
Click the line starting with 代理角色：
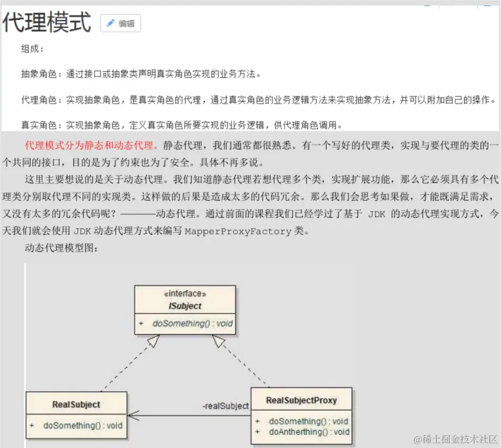point(258,100)
